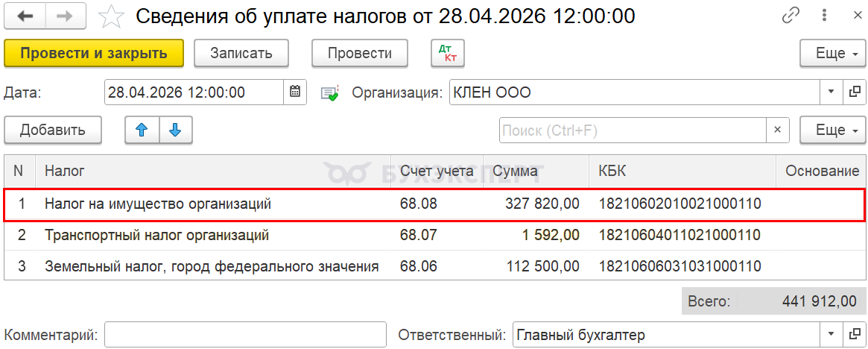Select the Транспортный налог организаций row
This screenshot has height=349, width=868.
pos(156,236)
